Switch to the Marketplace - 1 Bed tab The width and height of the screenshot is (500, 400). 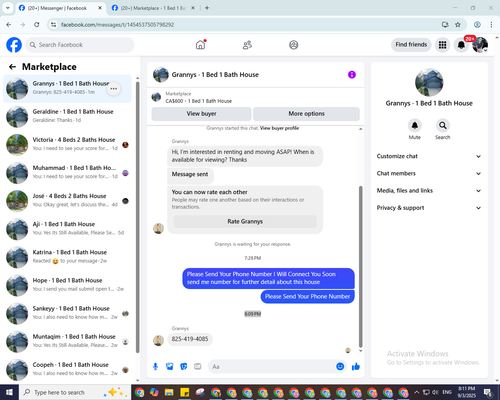point(153,8)
